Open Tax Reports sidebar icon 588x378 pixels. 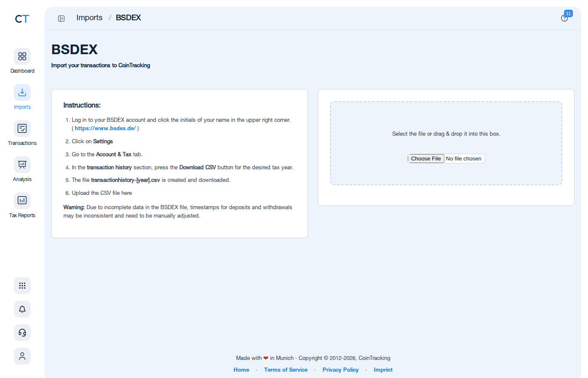22,201
